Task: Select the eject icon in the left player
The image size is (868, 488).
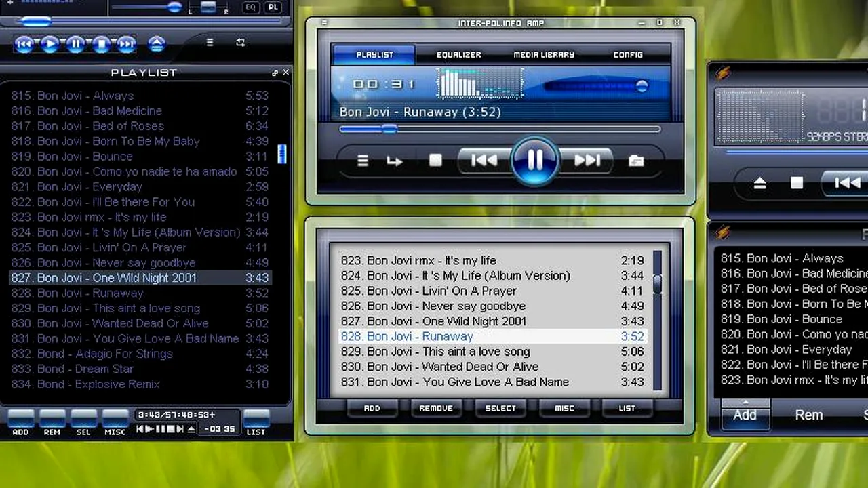Action: pos(156,43)
